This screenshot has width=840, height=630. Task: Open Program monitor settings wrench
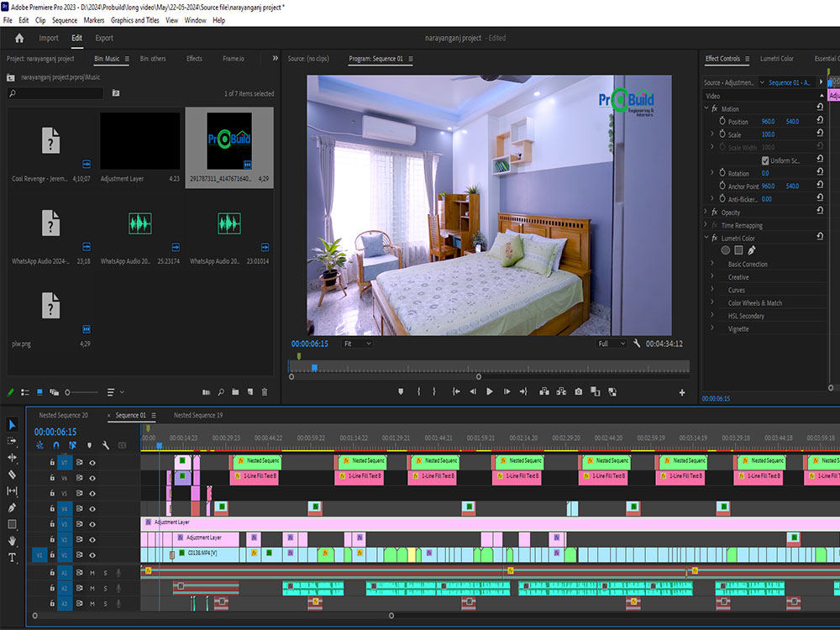[x=637, y=343]
